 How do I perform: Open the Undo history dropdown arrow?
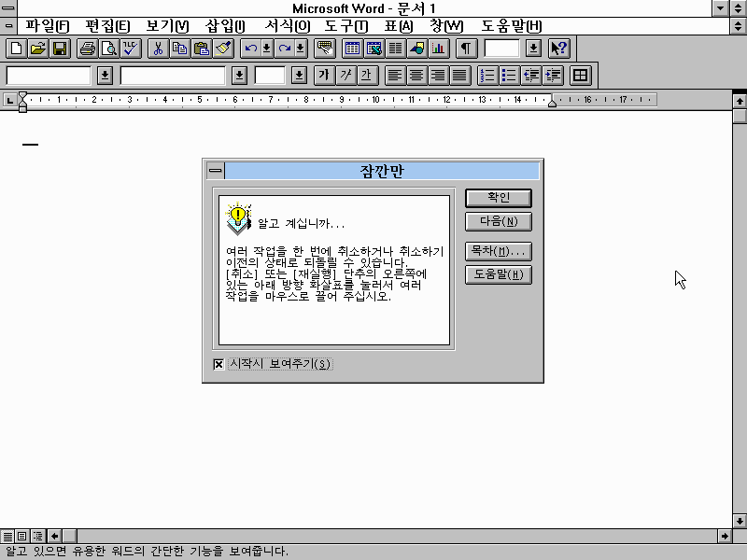(267, 49)
